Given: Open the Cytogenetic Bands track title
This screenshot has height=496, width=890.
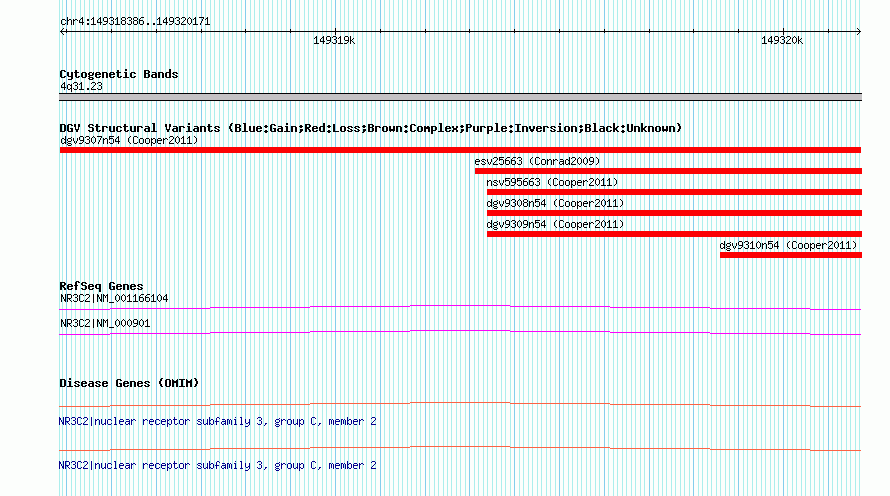Looking at the screenshot, I should pyautogui.click(x=119, y=74).
